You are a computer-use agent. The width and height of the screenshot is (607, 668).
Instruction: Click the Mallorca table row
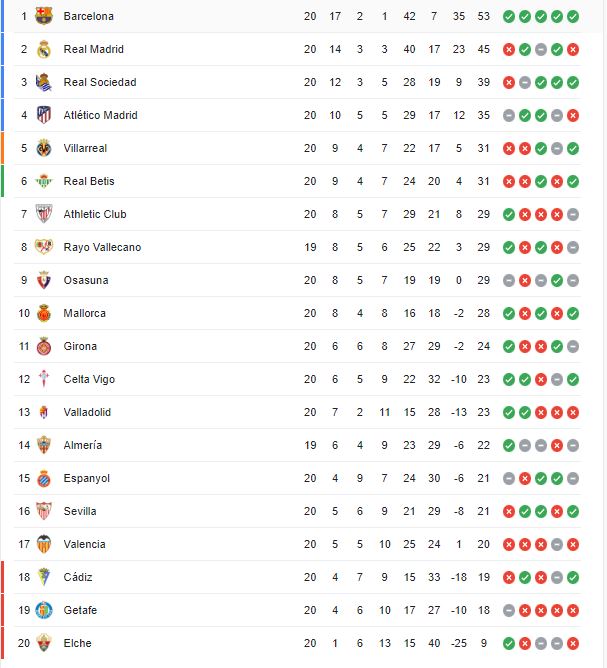tap(298, 314)
